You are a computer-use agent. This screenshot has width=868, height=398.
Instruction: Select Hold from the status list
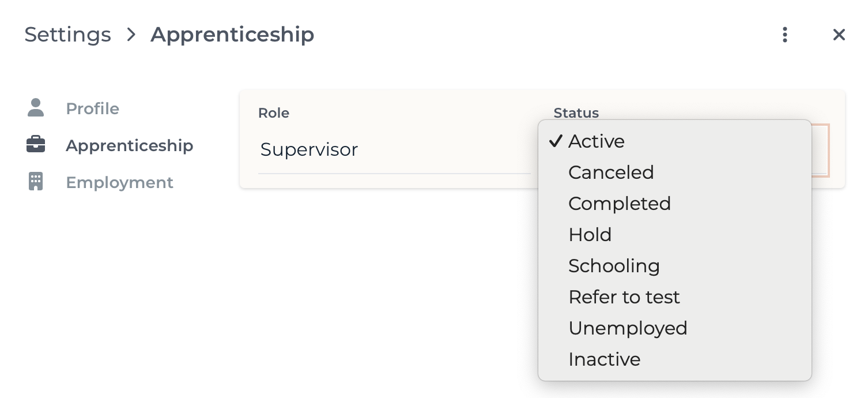pyautogui.click(x=590, y=235)
